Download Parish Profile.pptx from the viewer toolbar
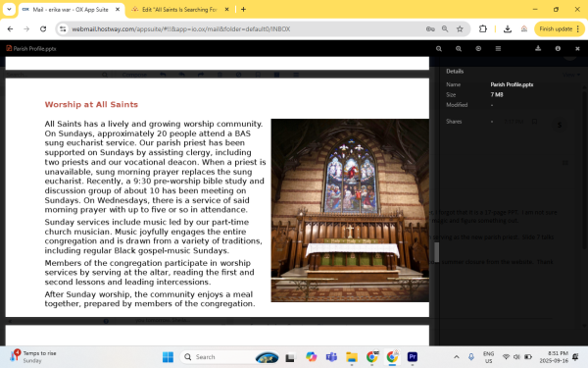 point(538,48)
